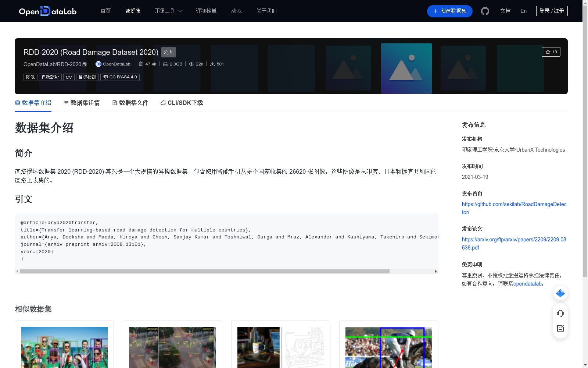
Task: Click the RDD-2020 (Road Damage Dataset 2020) title
Action: (91, 52)
